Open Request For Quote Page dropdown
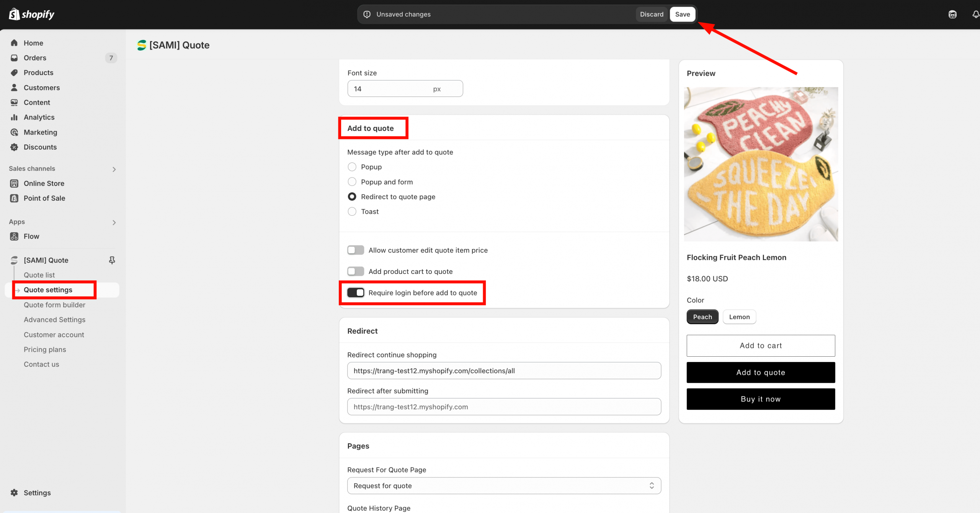This screenshot has width=980, height=513. tap(504, 486)
